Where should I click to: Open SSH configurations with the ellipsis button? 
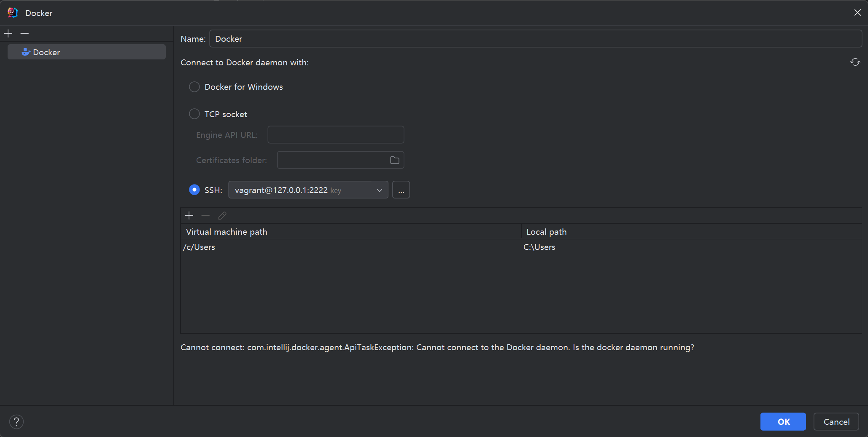[x=401, y=190]
